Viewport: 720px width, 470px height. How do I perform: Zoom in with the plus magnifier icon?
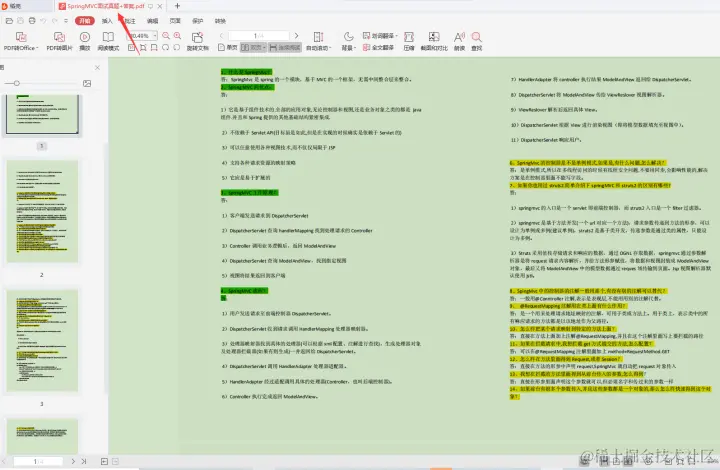tap(177, 36)
